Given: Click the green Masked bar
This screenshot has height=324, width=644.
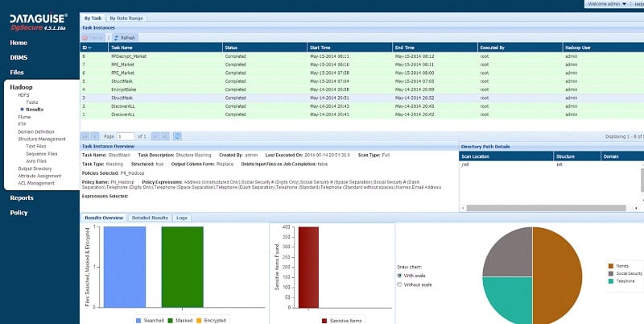Looking at the screenshot, I should click(183, 268).
